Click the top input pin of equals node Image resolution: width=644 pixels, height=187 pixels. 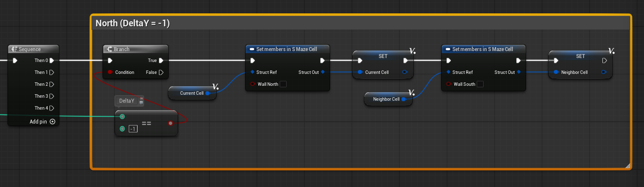122,117
